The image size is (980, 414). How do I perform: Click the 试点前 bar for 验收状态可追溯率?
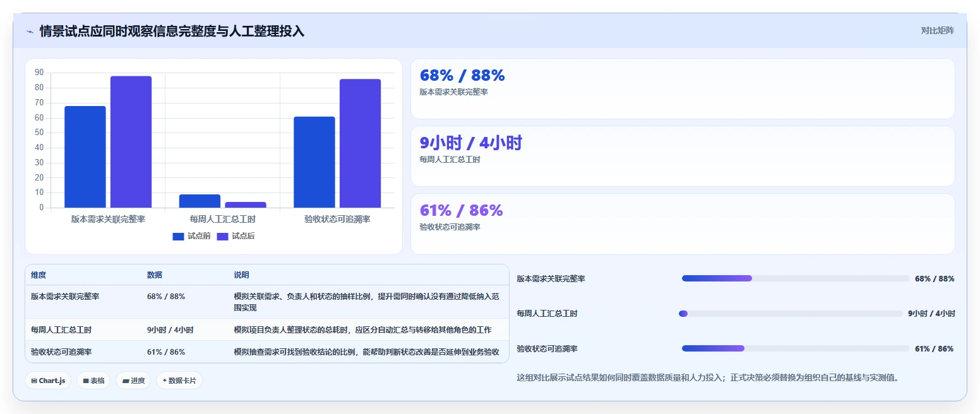[314, 162]
